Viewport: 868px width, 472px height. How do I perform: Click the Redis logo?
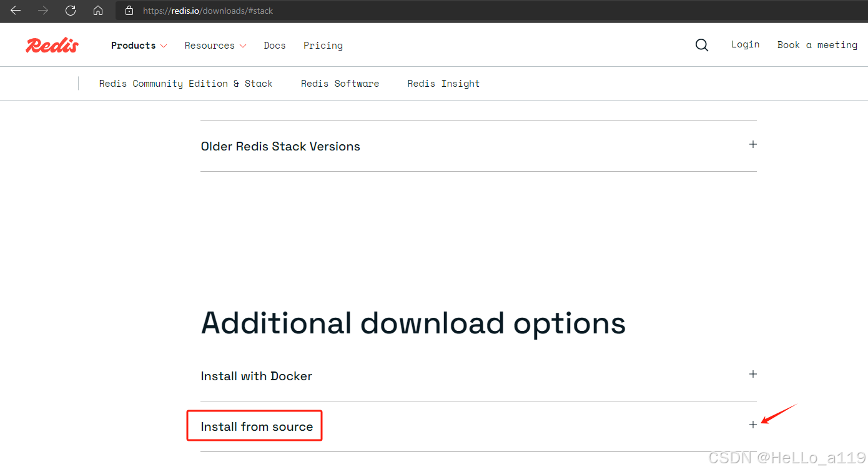pos(52,45)
